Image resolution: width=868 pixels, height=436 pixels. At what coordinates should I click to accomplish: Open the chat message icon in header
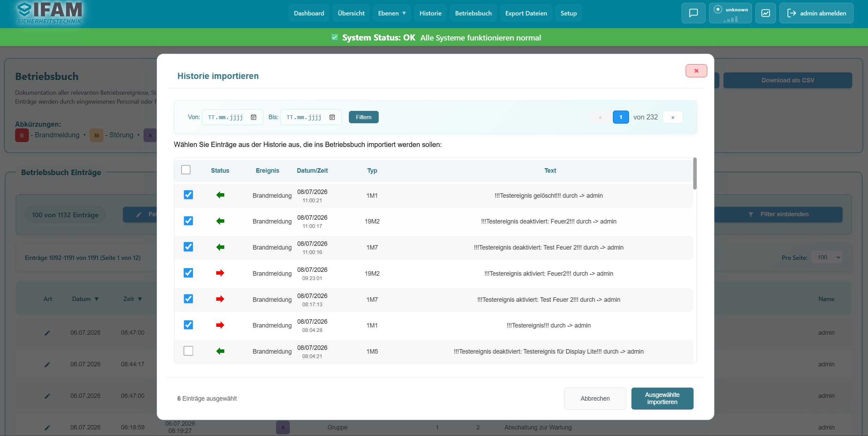pos(693,13)
